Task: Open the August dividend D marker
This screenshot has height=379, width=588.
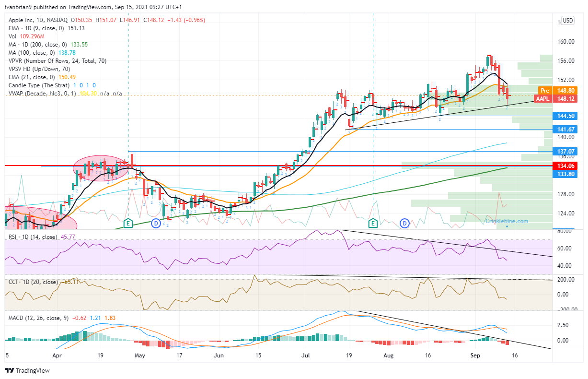Action: pos(405,223)
